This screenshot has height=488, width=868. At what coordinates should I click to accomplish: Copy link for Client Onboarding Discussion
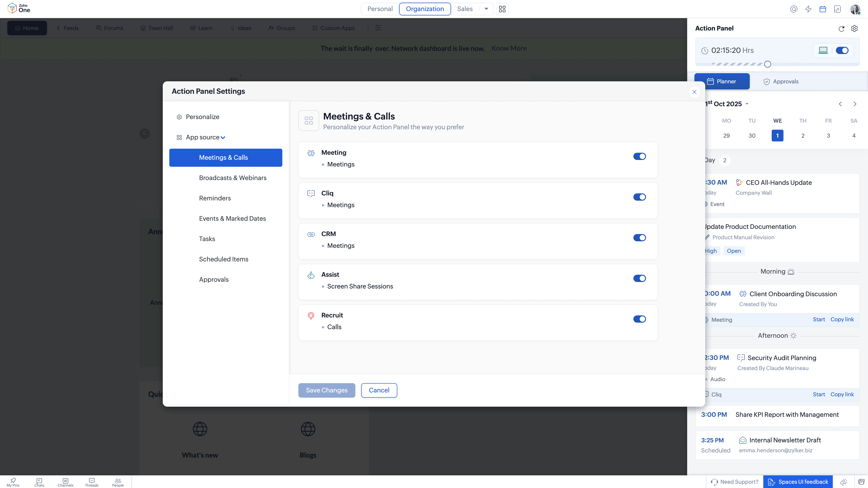(x=842, y=319)
